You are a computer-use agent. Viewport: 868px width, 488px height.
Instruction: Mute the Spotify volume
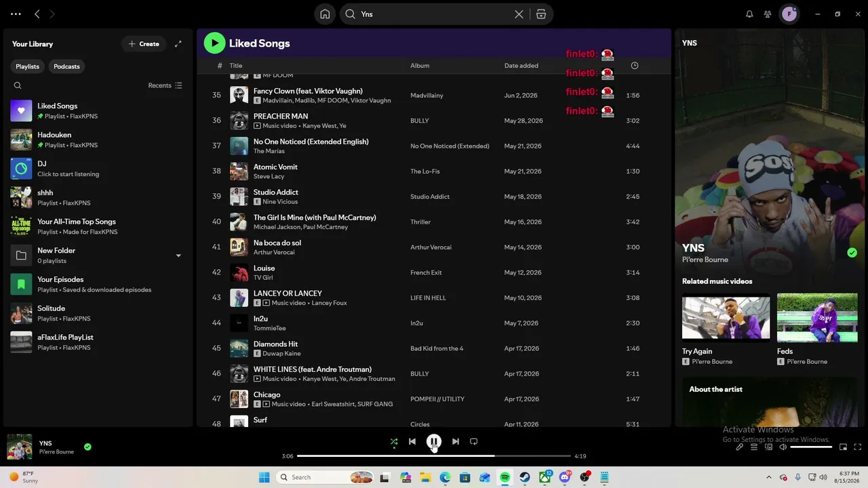point(783,447)
